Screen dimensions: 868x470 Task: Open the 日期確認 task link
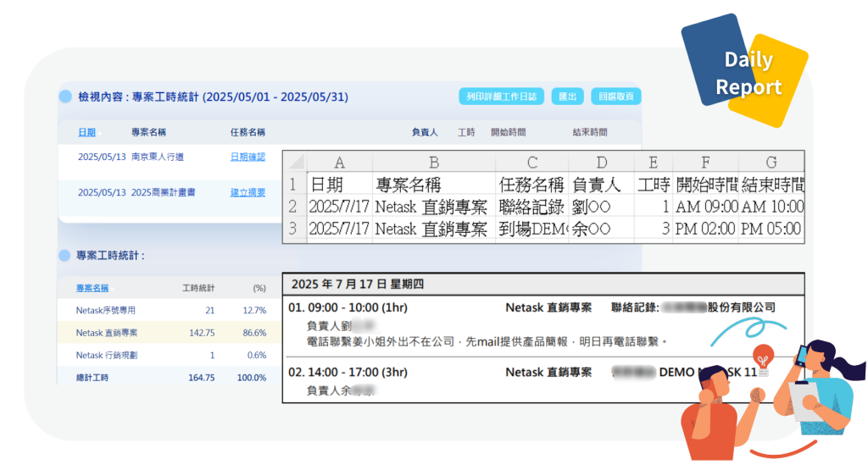[248, 157]
